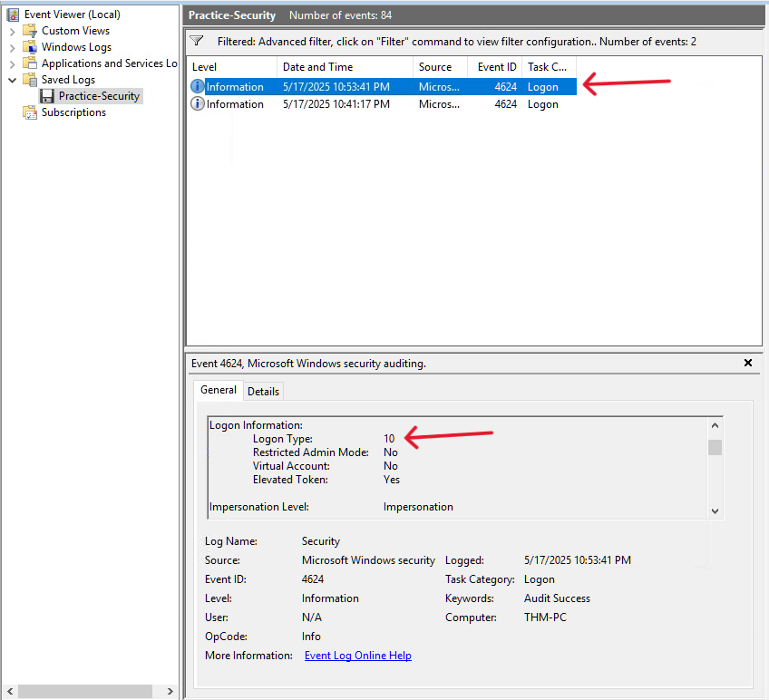
Task: Click the information icon of the 10:41:17 PM event
Action: (198, 104)
